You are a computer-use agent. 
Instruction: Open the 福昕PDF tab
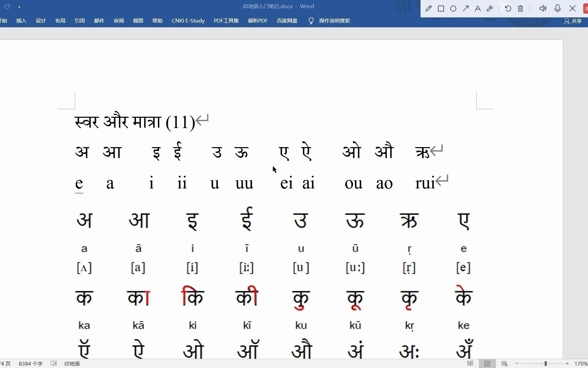258,21
